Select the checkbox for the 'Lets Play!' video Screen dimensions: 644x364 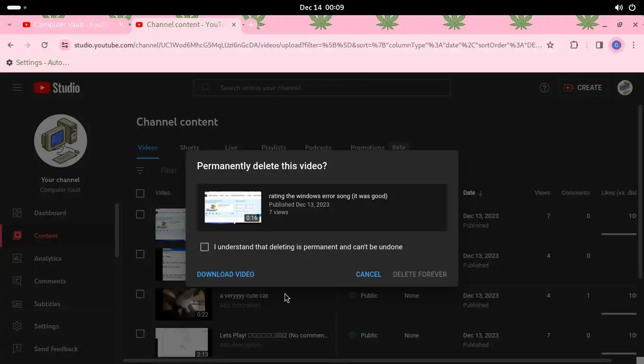[x=140, y=334]
